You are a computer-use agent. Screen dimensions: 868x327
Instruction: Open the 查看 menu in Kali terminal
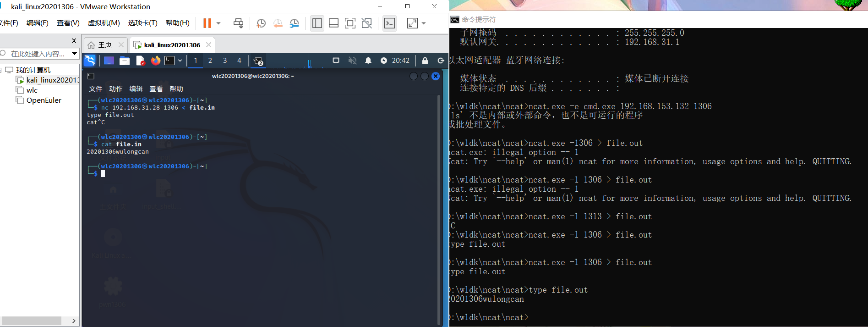coord(156,89)
